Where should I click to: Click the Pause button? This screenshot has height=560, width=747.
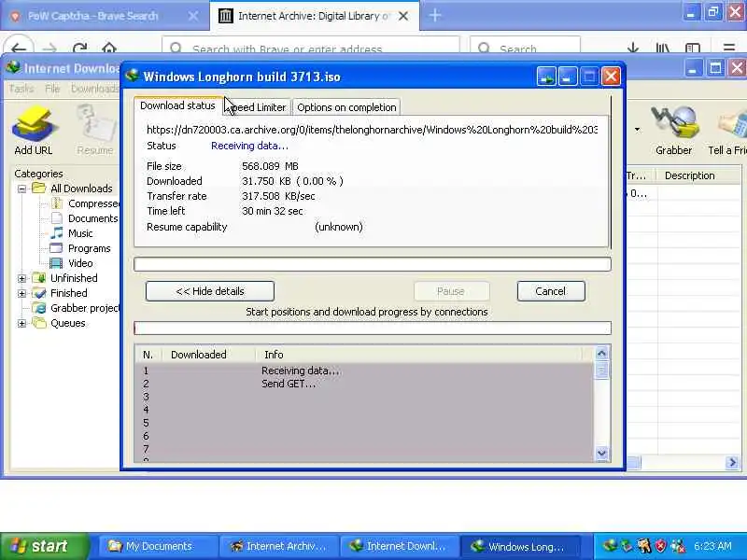click(x=451, y=291)
